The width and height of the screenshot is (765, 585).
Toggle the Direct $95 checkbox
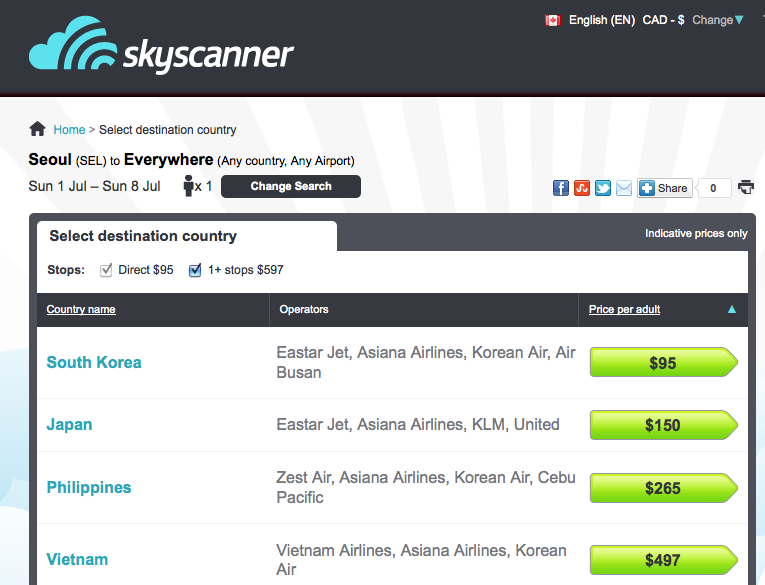coord(105,270)
